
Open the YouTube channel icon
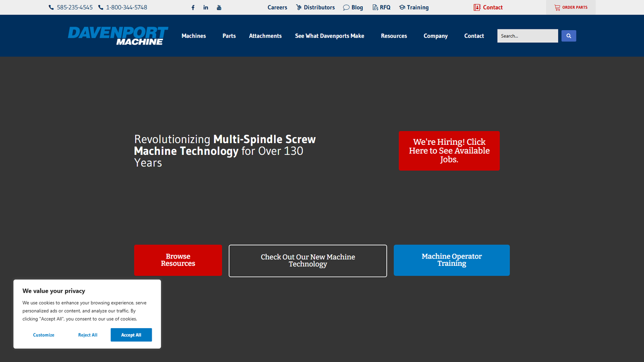219,7
